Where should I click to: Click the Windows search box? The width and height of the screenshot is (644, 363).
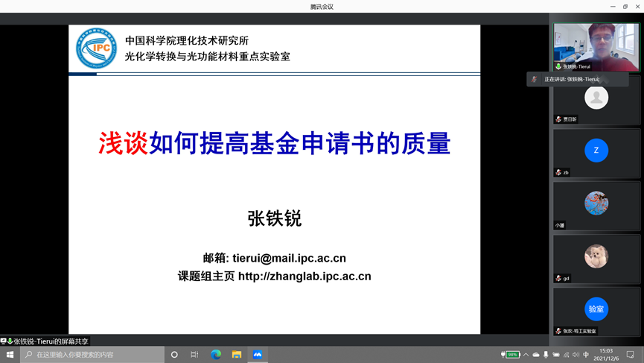93,355
